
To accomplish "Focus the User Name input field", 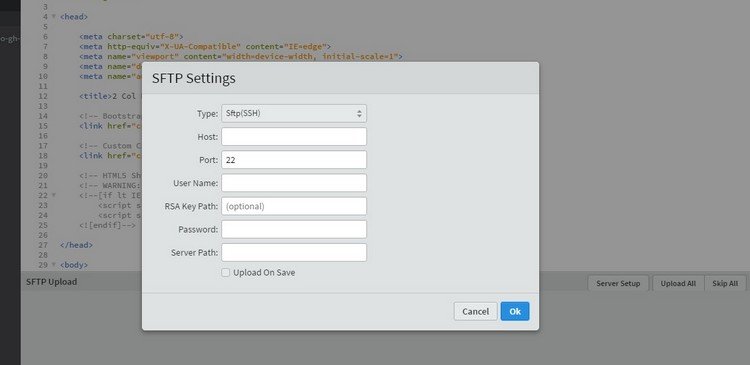I will point(294,183).
